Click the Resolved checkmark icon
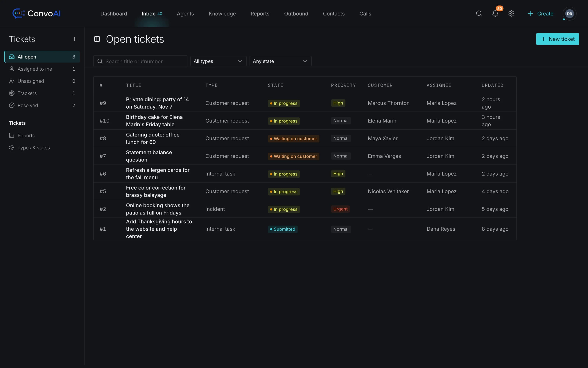 pos(12,105)
